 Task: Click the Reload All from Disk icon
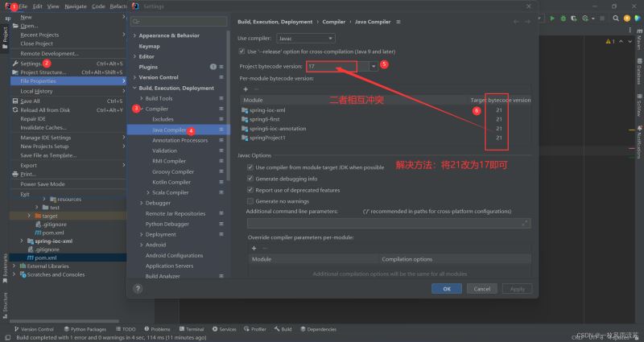coord(15,110)
